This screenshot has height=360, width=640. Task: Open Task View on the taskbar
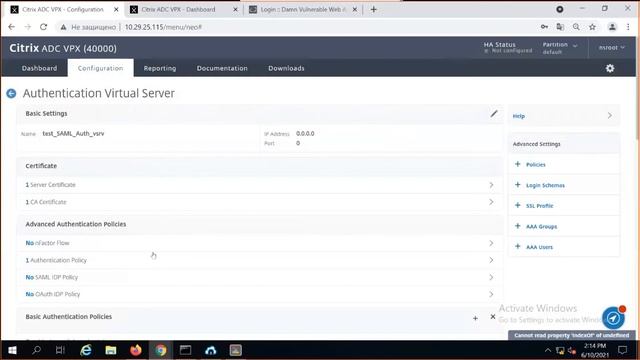(x=60, y=350)
